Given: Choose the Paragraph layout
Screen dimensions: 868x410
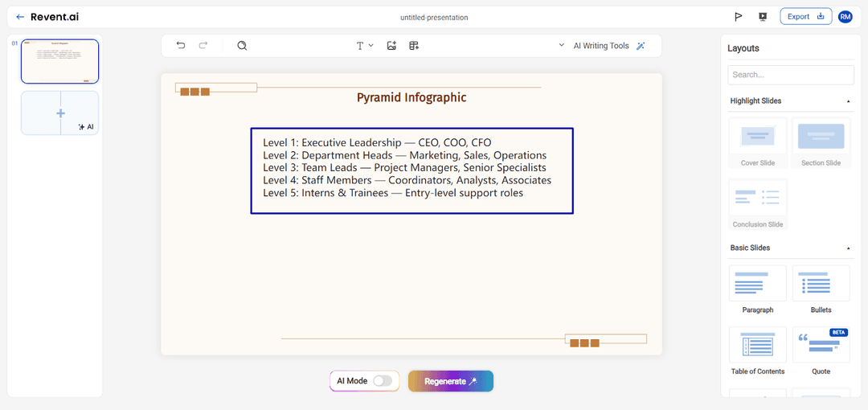Looking at the screenshot, I should [x=758, y=289].
